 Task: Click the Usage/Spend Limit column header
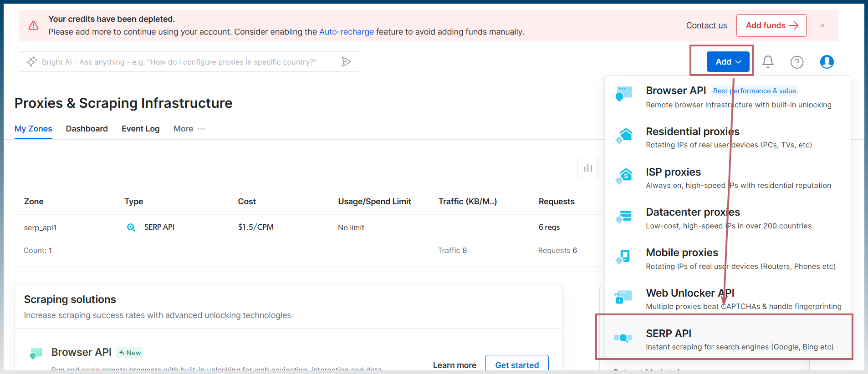point(374,202)
